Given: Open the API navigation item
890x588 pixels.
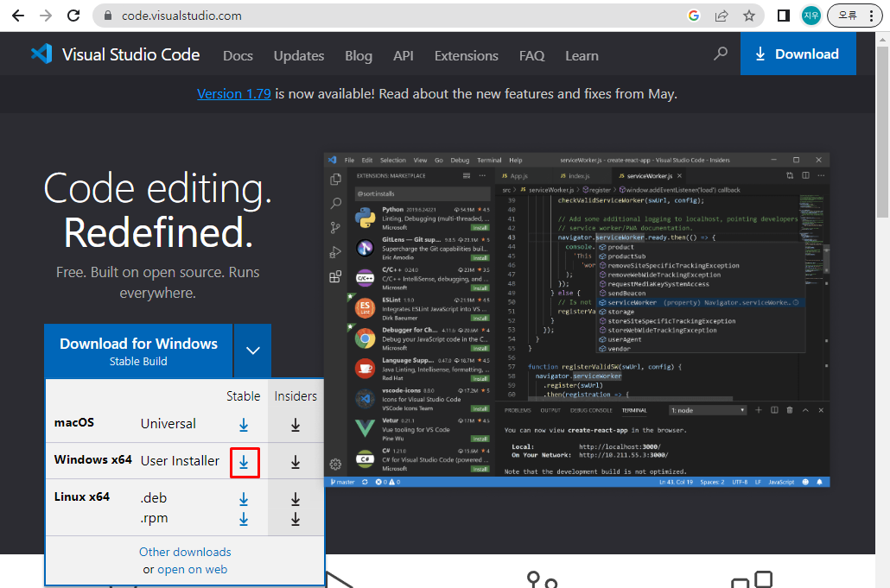Looking at the screenshot, I should [403, 55].
